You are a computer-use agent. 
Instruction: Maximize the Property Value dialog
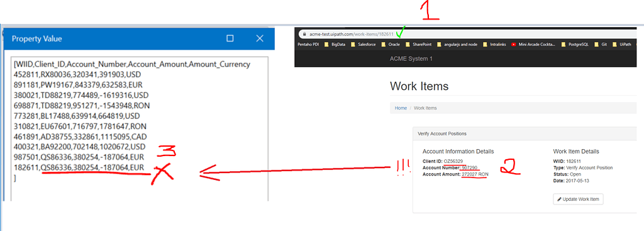pyautogui.click(x=230, y=38)
